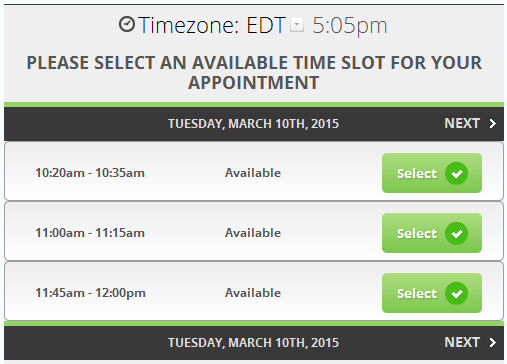The width and height of the screenshot is (507, 364).
Task: Click the 10:20am - 10:35am time text
Action: click(90, 173)
